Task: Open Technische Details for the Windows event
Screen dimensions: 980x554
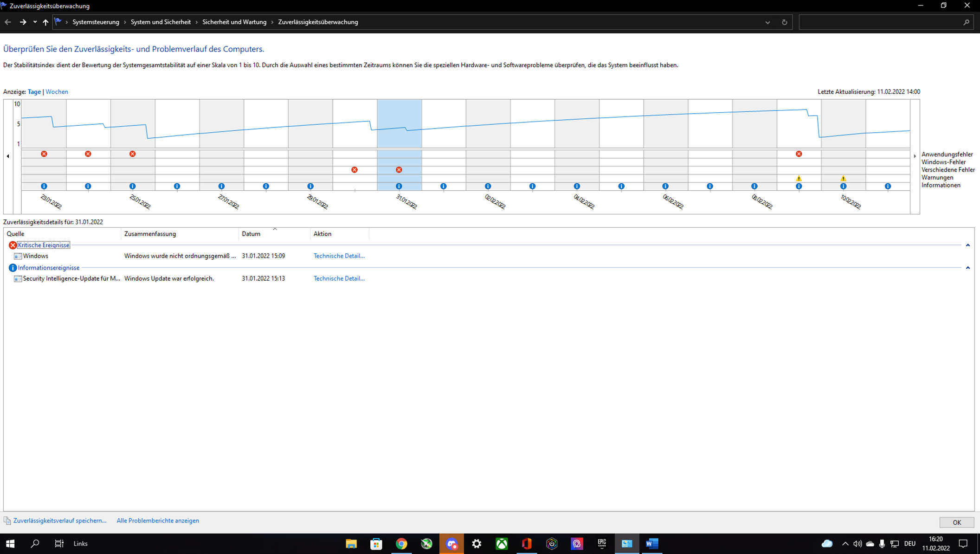Action: click(339, 256)
